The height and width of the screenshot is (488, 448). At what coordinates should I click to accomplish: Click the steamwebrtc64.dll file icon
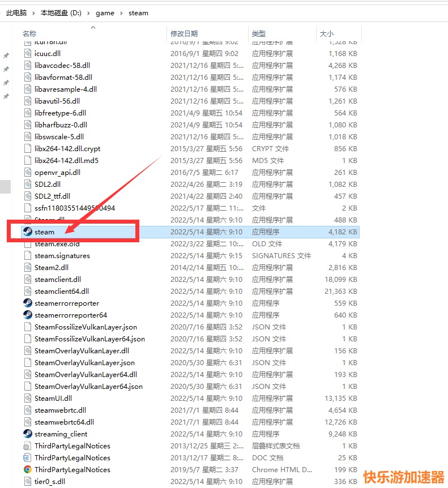pos(28,422)
